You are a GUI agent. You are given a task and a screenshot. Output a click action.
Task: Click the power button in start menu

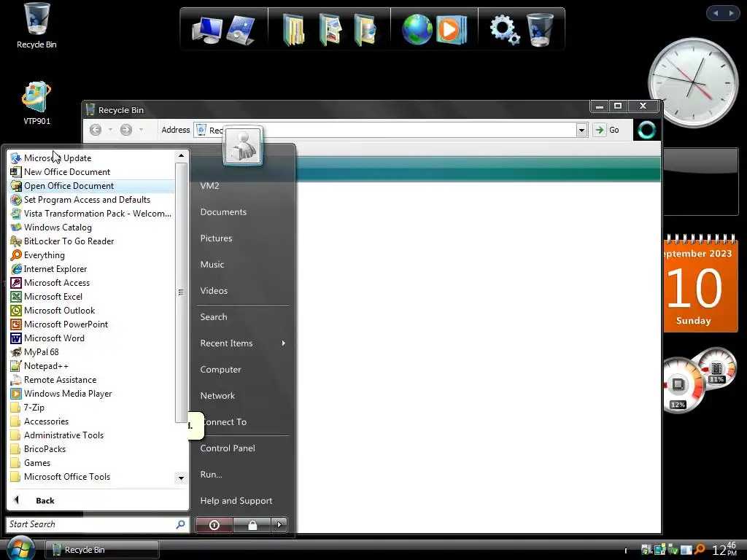[214, 525]
